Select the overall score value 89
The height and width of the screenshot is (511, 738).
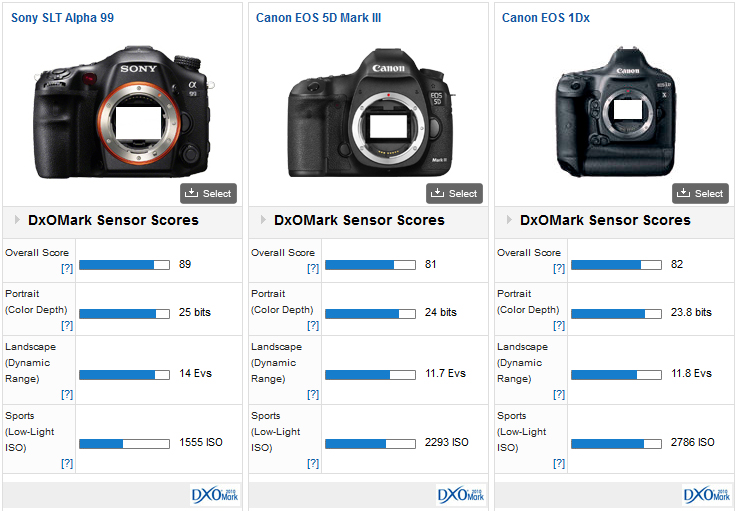(185, 264)
